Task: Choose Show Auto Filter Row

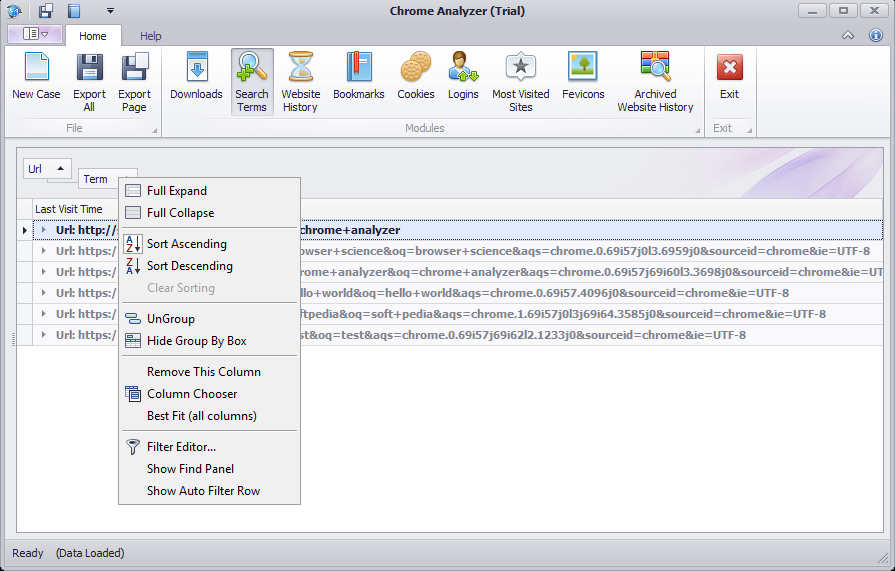Action: pos(209,491)
